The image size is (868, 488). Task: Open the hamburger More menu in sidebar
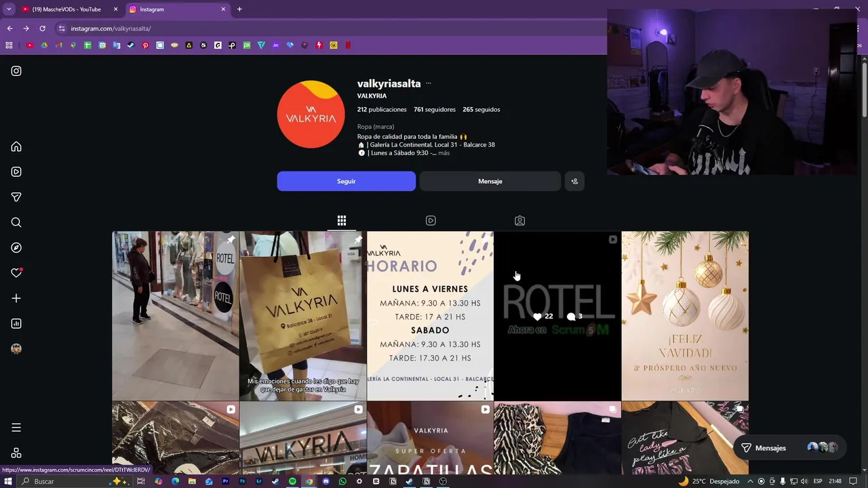click(16, 428)
